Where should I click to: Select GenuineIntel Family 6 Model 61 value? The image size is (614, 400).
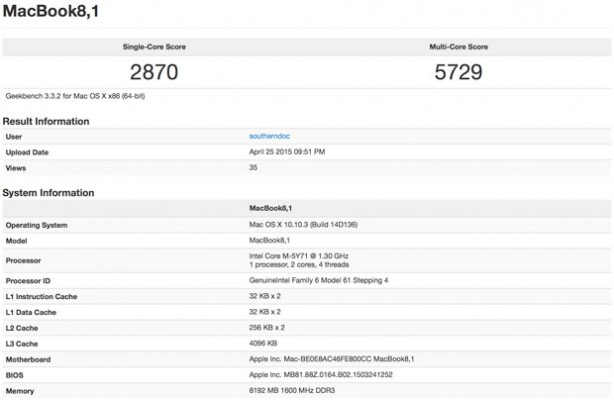coord(318,280)
